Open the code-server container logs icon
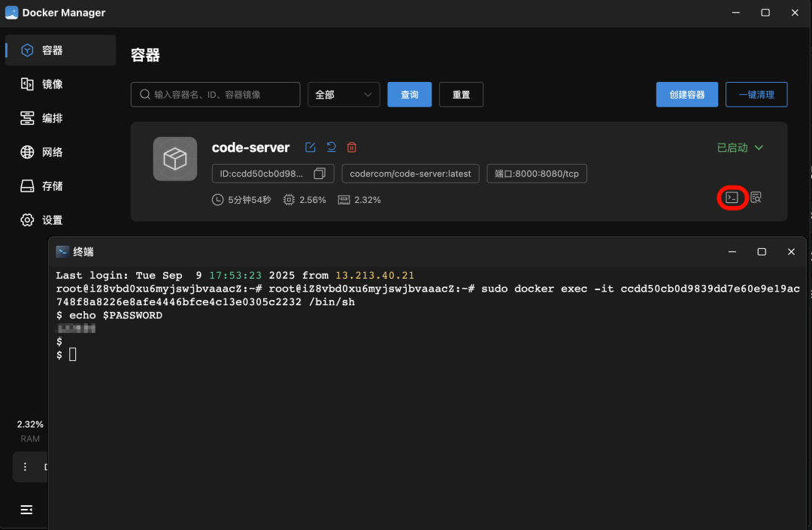Screen dimensions: 812x530 tap(756, 197)
